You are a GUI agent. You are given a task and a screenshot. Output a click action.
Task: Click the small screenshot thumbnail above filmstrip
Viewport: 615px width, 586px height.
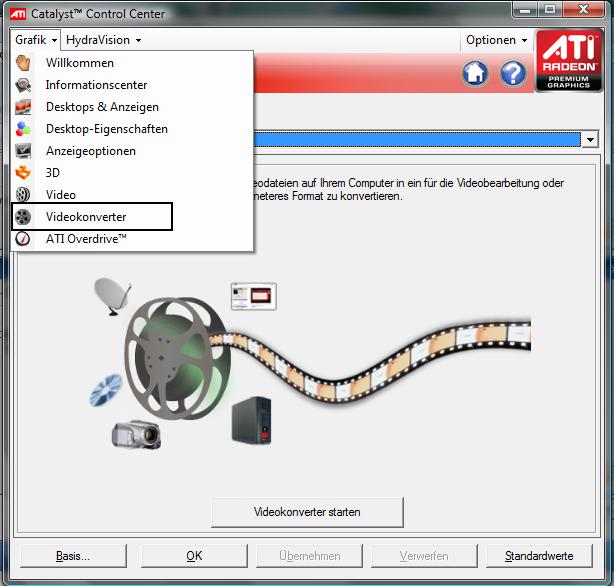click(x=254, y=296)
